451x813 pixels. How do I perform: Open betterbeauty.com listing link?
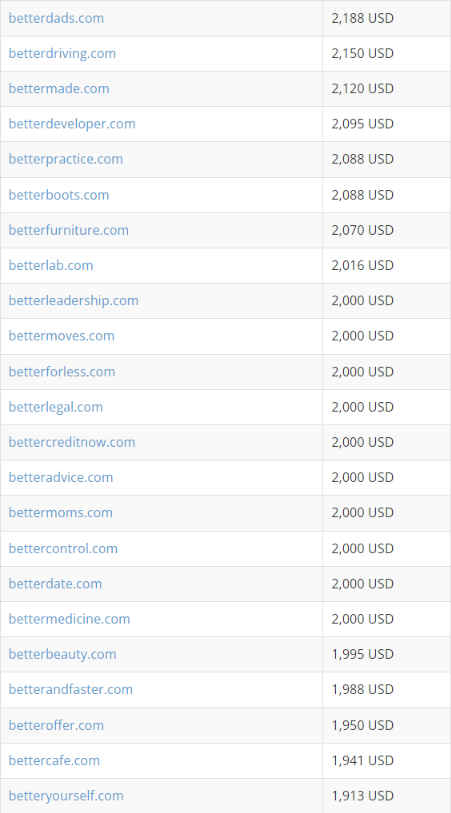click(x=63, y=654)
